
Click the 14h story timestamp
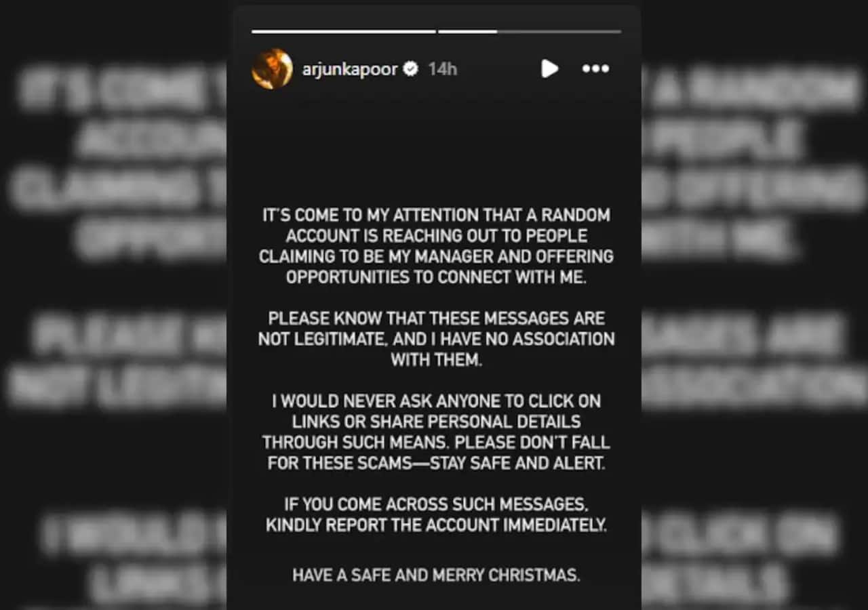443,69
